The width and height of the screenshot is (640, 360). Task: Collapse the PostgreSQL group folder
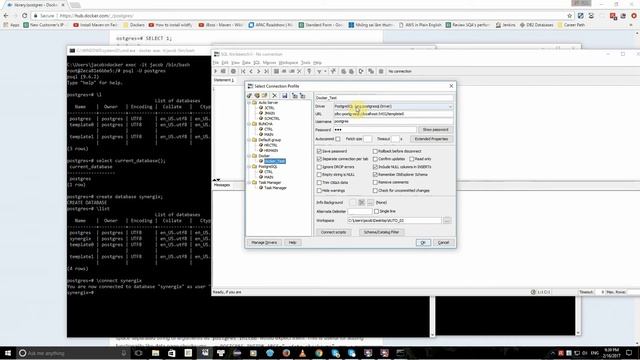tap(249, 167)
